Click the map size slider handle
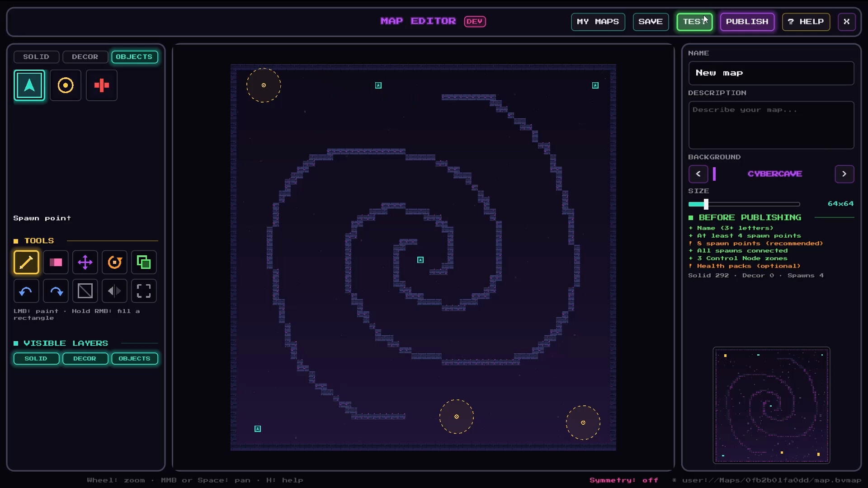Image resolution: width=868 pixels, height=488 pixels. tap(706, 204)
